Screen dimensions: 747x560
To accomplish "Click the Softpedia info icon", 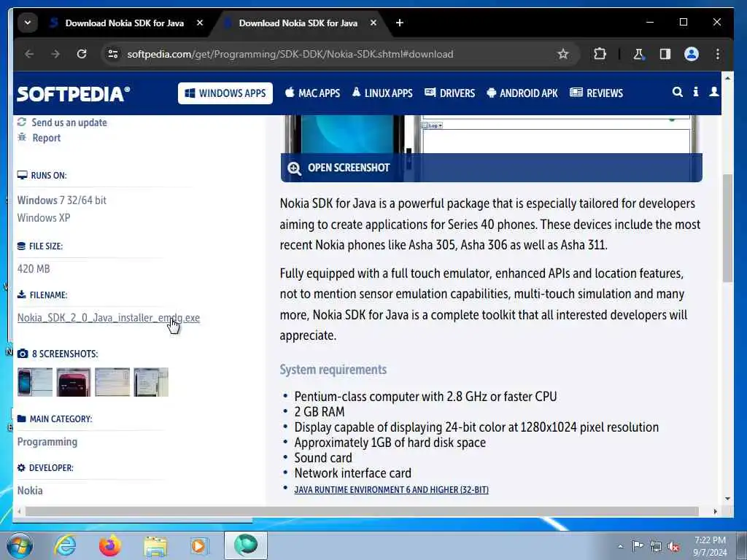I will [x=695, y=92].
